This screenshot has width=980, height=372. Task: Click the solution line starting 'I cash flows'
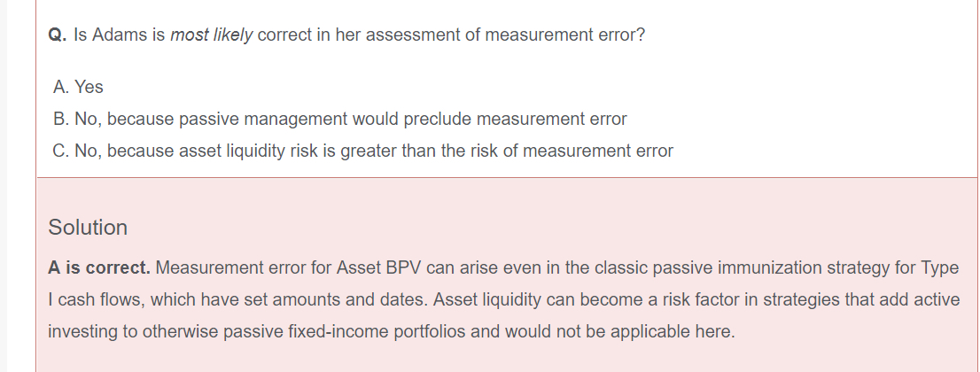click(266, 299)
